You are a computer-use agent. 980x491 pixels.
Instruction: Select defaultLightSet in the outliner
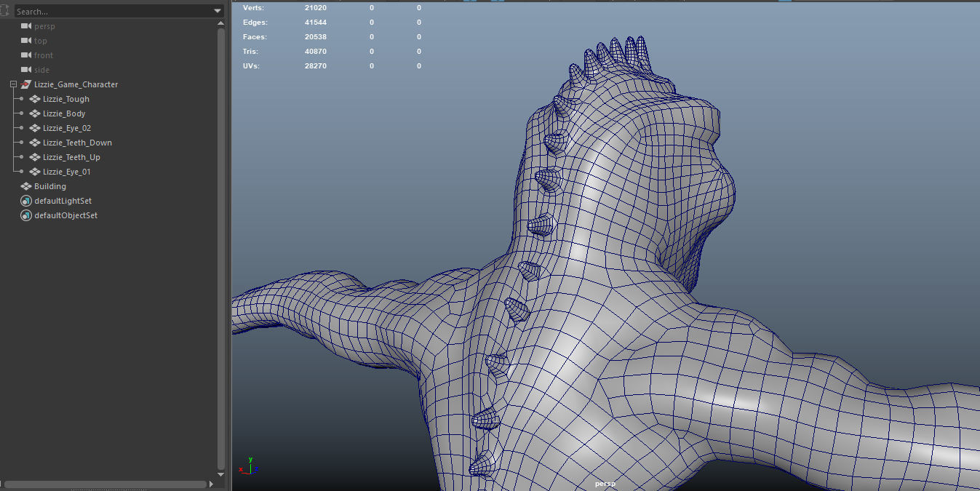[63, 201]
